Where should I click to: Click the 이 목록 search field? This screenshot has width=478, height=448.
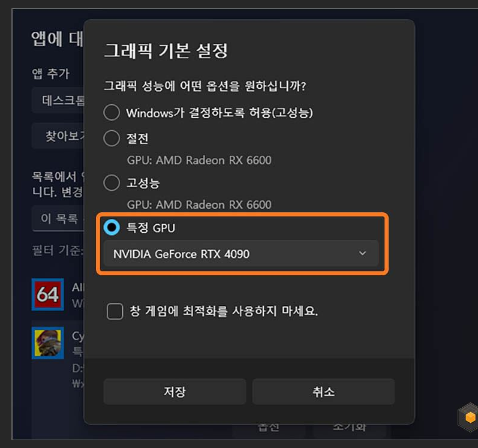[58, 218]
